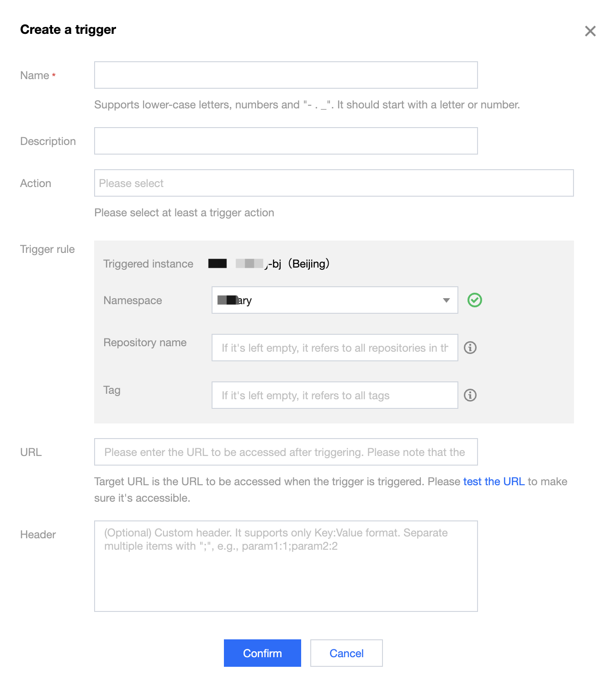616x686 pixels.
Task: Click the green namespace validation checkmark
Action: click(x=474, y=300)
